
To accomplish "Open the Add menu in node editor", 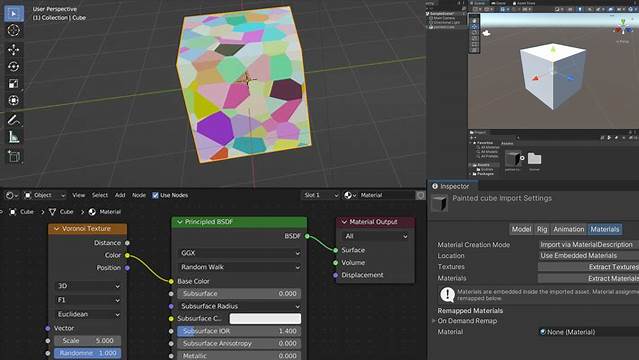I will point(120,195).
